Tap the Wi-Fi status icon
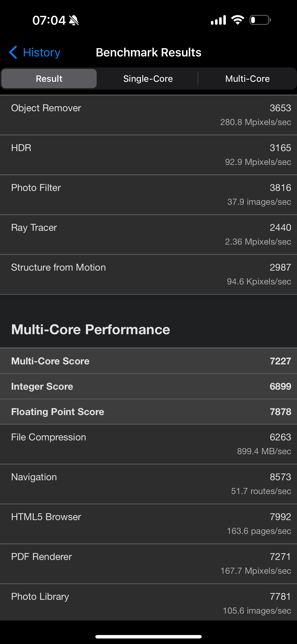The image size is (297, 644). click(238, 20)
